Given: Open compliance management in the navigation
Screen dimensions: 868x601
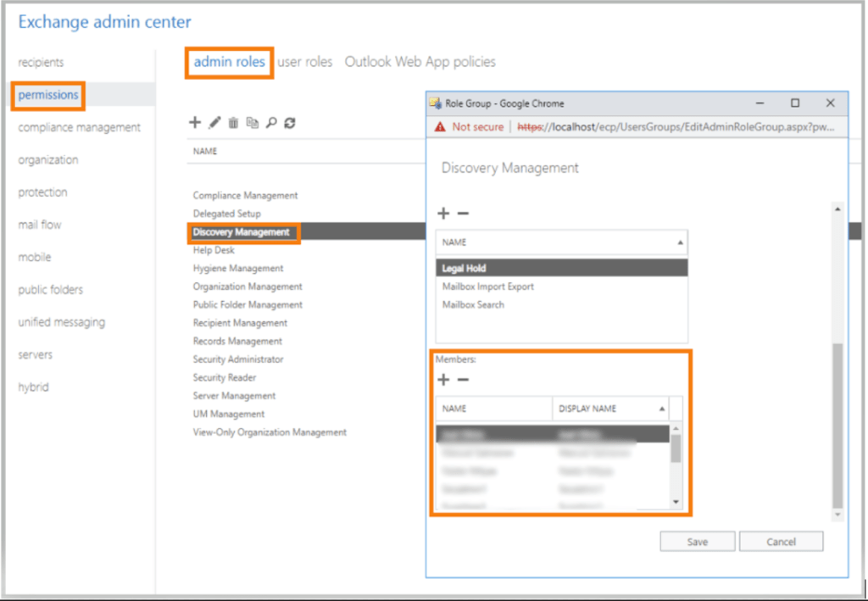Looking at the screenshot, I should pos(79,127).
